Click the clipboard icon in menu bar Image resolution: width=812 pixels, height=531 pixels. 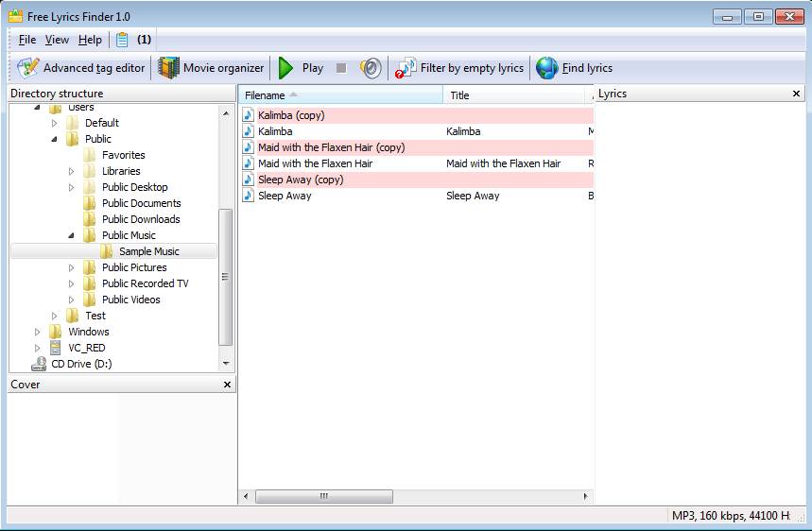[122, 40]
